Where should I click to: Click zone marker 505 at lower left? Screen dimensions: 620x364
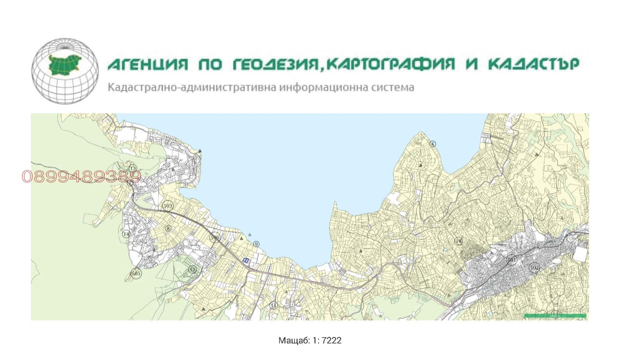[136, 273]
